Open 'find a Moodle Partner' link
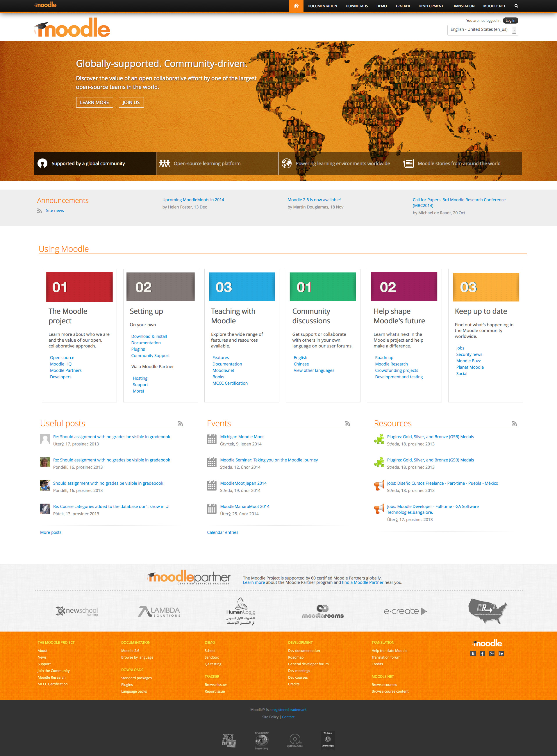Image resolution: width=557 pixels, height=756 pixels. pyautogui.click(x=363, y=582)
